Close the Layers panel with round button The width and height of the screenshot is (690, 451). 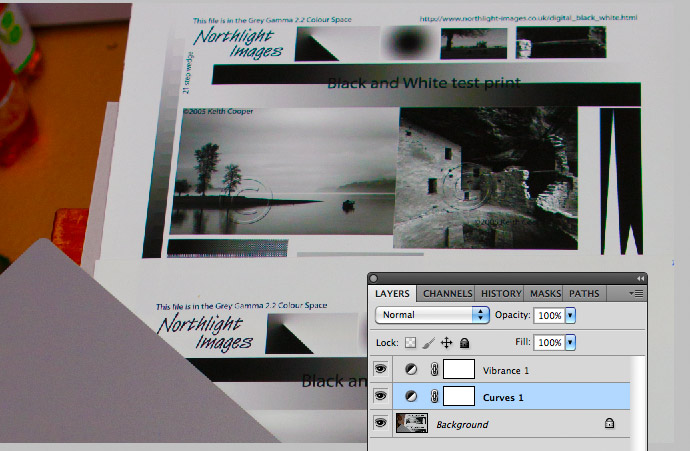click(x=374, y=278)
